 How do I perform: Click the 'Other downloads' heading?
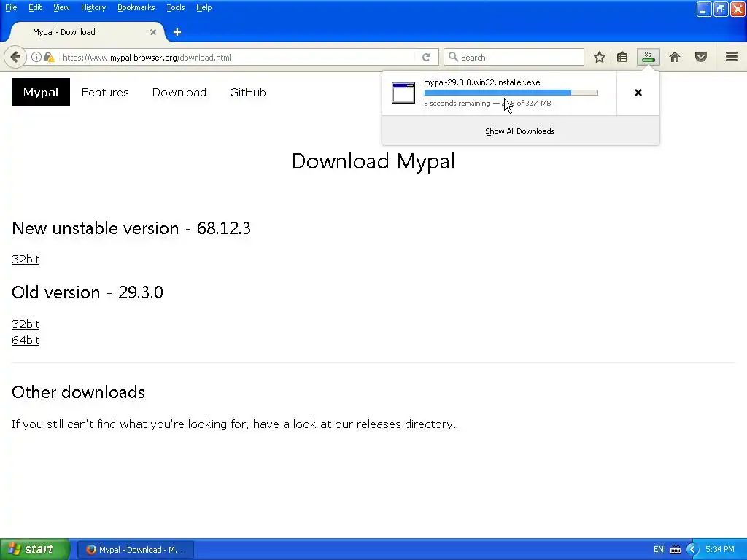pos(78,392)
